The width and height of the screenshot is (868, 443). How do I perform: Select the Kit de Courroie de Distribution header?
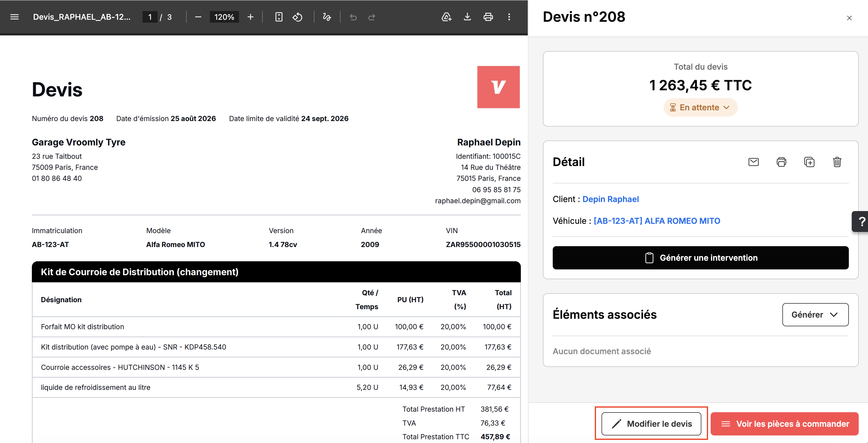point(276,272)
